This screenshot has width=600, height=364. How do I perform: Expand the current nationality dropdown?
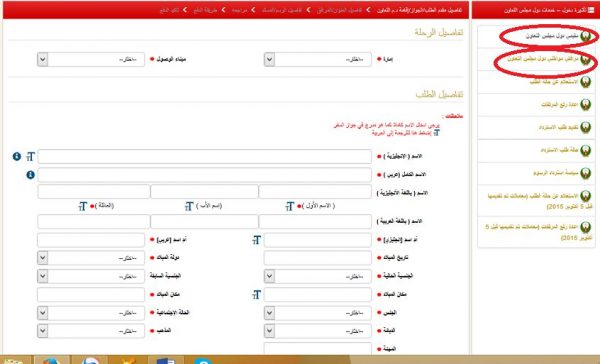[318, 276]
